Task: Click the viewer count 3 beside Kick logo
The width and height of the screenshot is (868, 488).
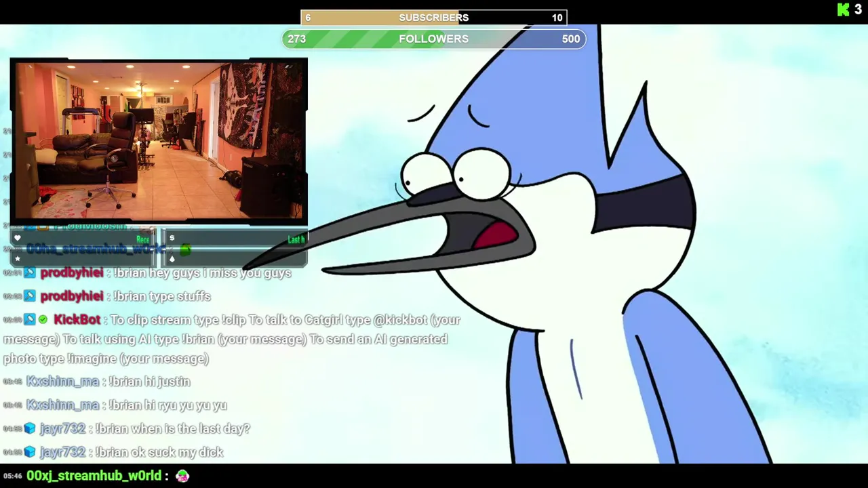Action: pos(858,9)
